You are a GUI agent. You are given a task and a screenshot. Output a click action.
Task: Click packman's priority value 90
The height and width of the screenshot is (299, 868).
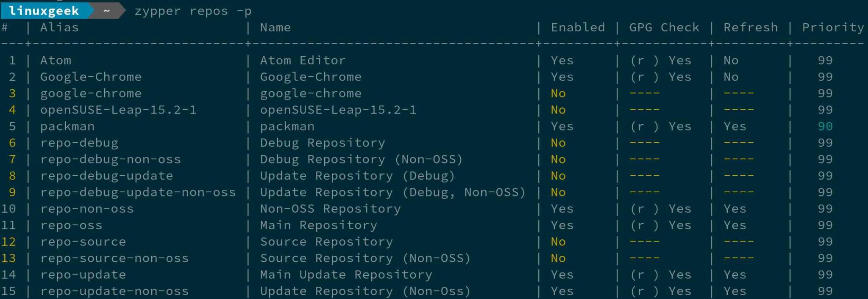point(825,127)
